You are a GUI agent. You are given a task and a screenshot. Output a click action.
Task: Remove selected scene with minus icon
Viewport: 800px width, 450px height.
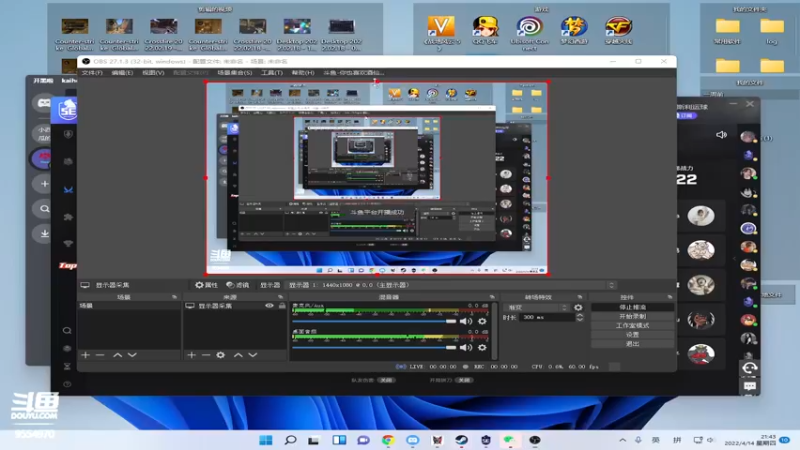click(x=100, y=355)
